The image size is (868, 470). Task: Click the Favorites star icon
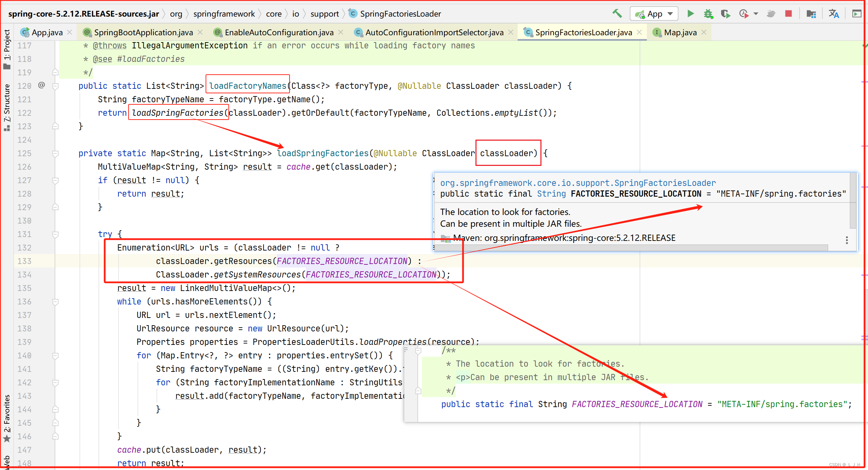(x=7, y=439)
